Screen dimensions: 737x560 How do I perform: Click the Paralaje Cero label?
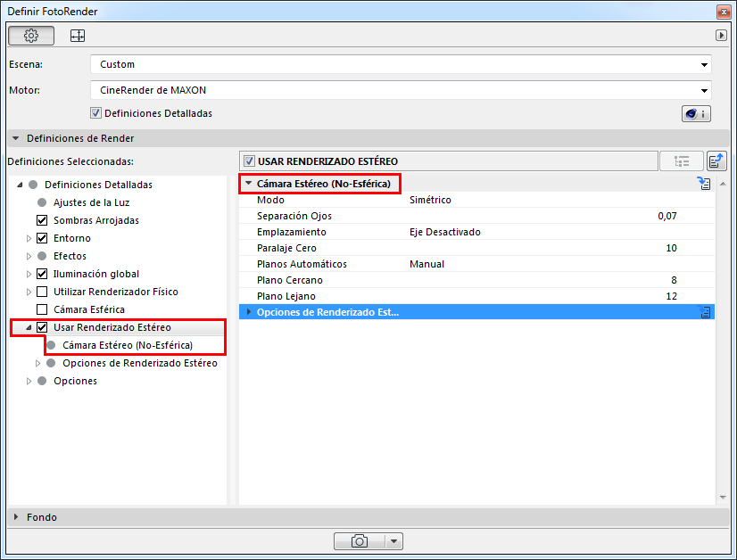click(286, 248)
